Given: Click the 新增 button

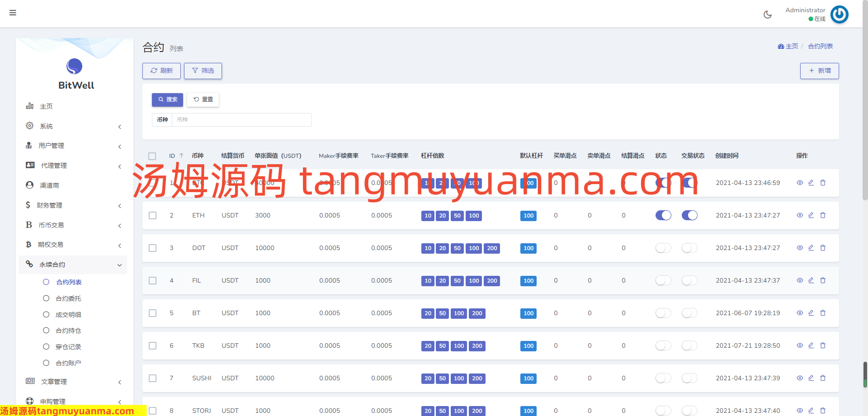Looking at the screenshot, I should (x=819, y=71).
